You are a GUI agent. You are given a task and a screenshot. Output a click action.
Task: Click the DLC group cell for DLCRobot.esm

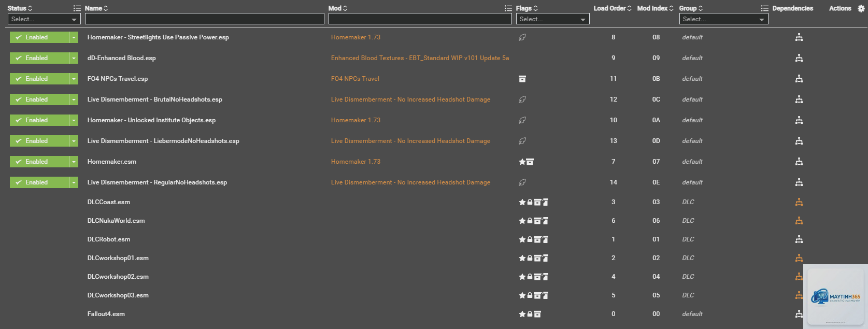point(688,239)
